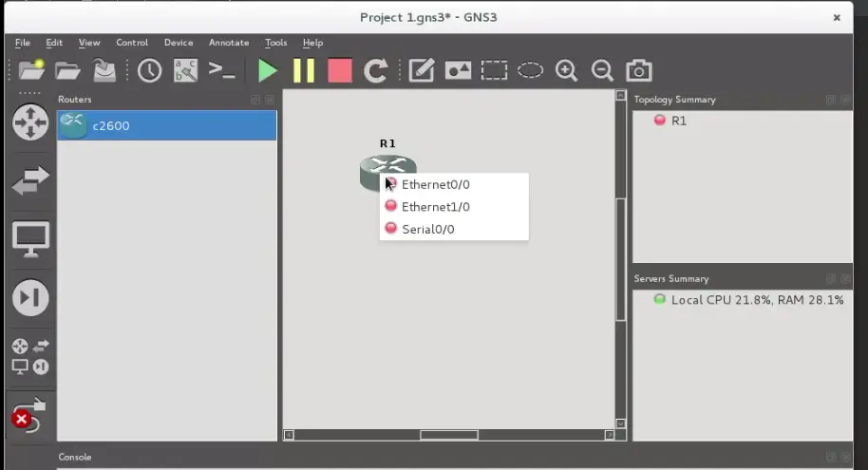Viewport: 868px width, 470px height.
Task: Suspend all devices with yellow pause
Action: (303, 71)
